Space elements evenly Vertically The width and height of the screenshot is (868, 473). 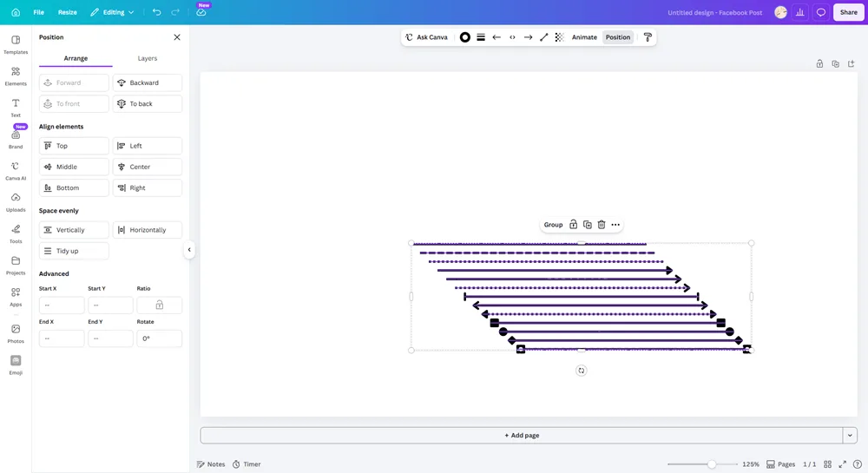(74, 230)
